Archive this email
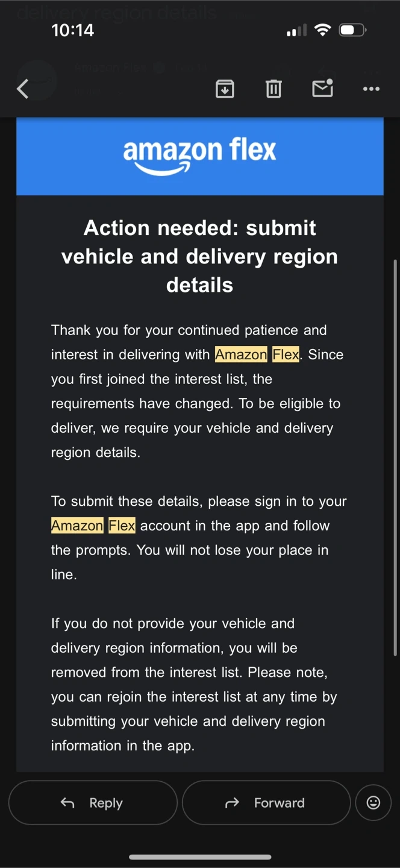 (x=225, y=89)
